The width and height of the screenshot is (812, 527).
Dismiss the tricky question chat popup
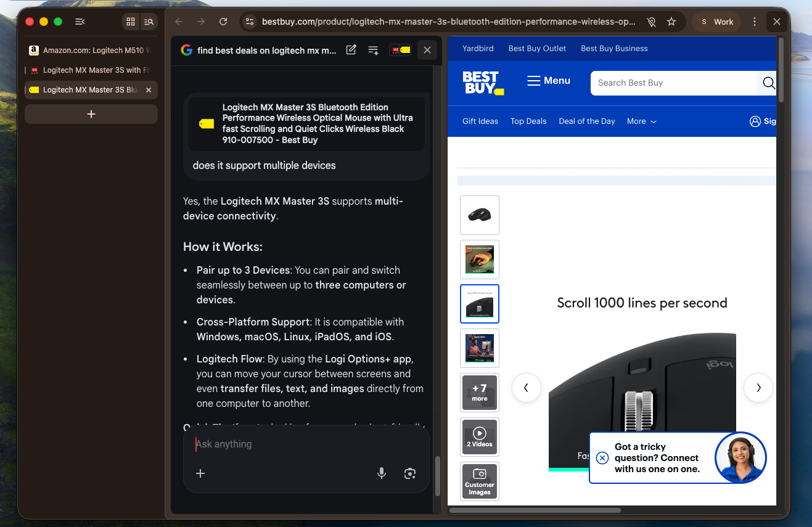tap(602, 457)
